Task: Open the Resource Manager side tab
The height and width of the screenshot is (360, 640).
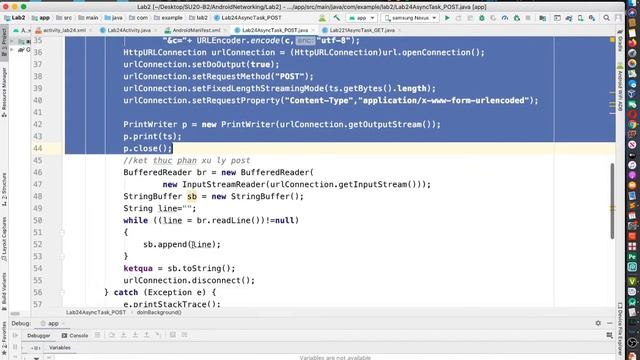Action: (x=4, y=92)
